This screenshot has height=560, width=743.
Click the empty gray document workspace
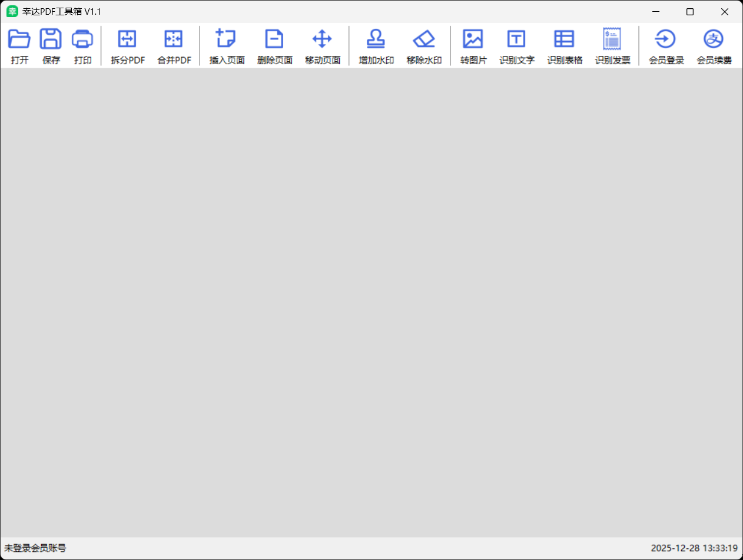pyautogui.click(x=371, y=300)
